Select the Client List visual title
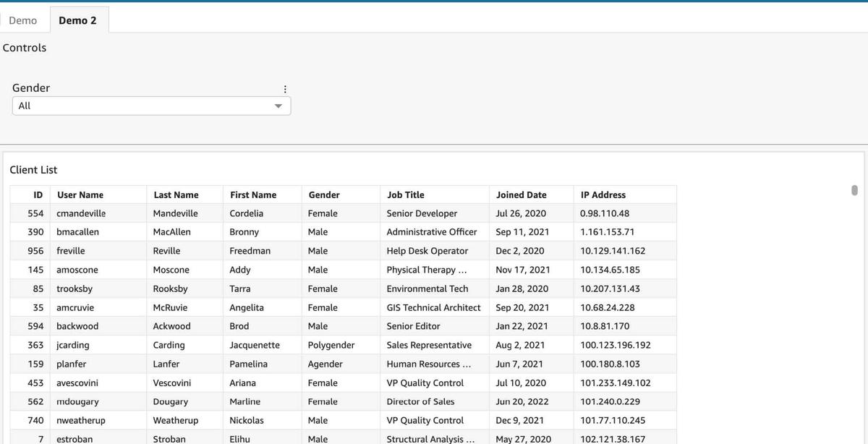The width and height of the screenshot is (868, 444). click(x=33, y=170)
